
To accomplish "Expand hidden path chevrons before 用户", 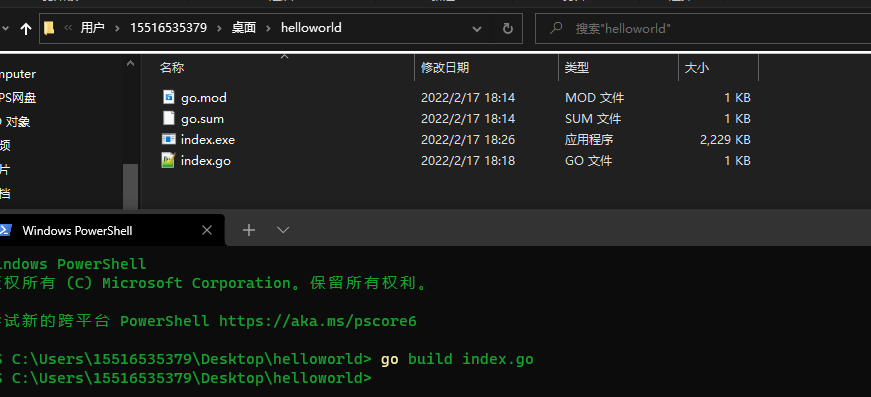I will [68, 28].
